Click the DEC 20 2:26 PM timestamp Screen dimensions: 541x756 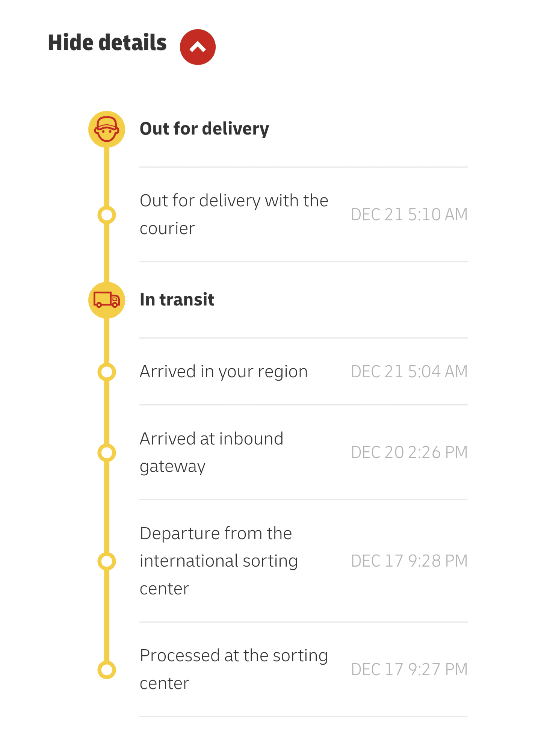pyautogui.click(x=409, y=452)
